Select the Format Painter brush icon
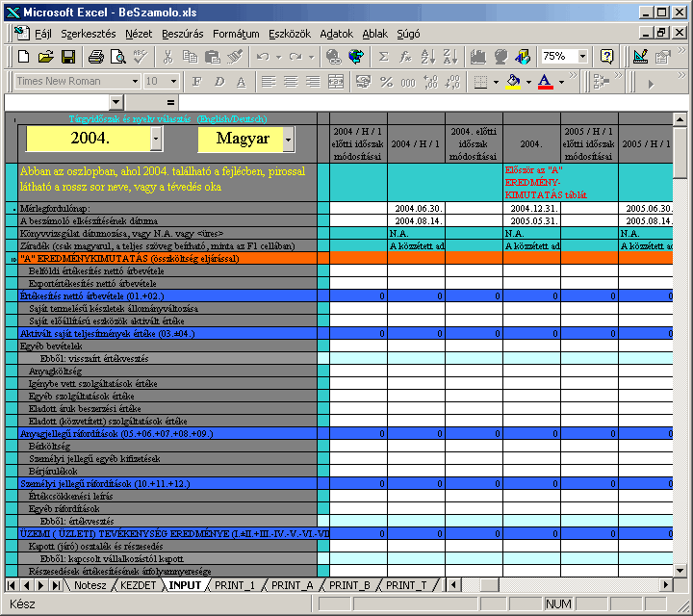This screenshot has height=616, width=693. tap(235, 57)
